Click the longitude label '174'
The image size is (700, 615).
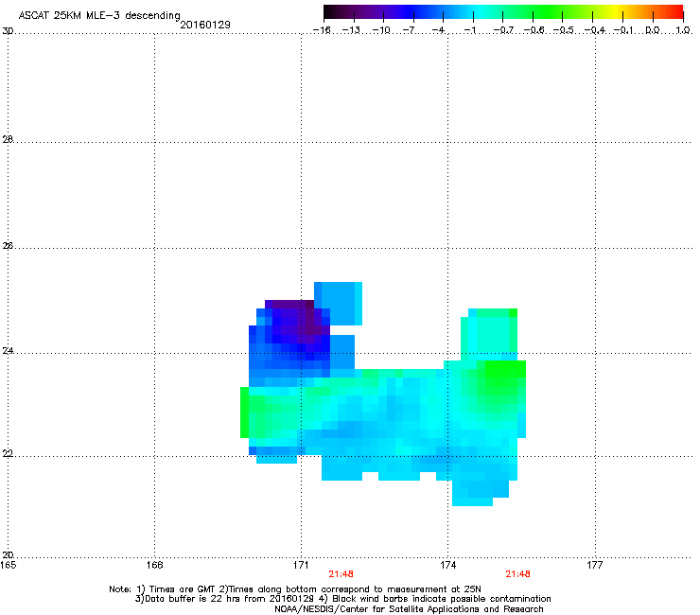click(x=448, y=566)
